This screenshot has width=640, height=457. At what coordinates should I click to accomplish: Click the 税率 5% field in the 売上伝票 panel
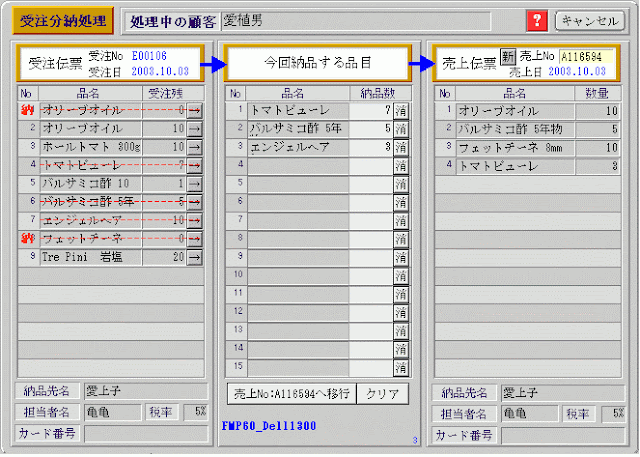click(x=613, y=414)
